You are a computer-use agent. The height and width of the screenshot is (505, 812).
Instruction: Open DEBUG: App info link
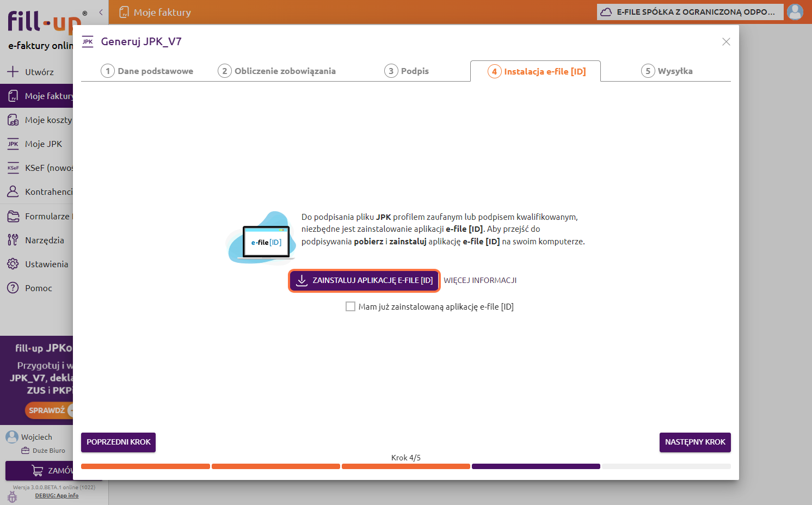click(x=57, y=496)
